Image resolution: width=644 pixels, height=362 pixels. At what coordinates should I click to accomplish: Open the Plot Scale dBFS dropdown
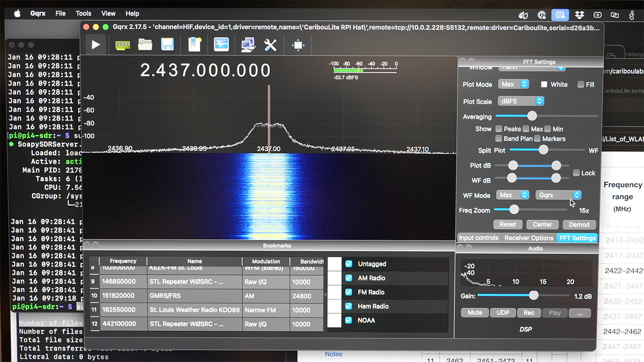(521, 102)
